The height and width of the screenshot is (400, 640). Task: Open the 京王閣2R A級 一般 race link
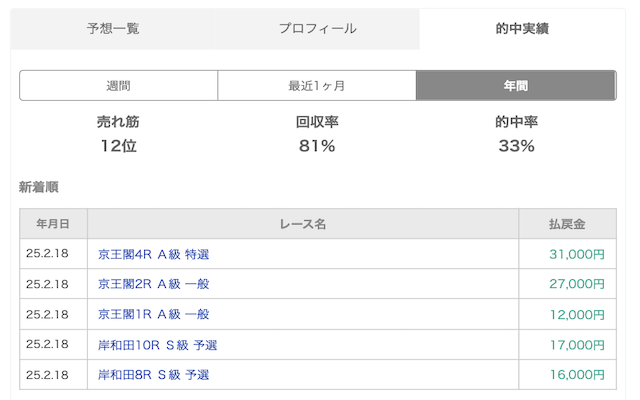tap(153, 284)
